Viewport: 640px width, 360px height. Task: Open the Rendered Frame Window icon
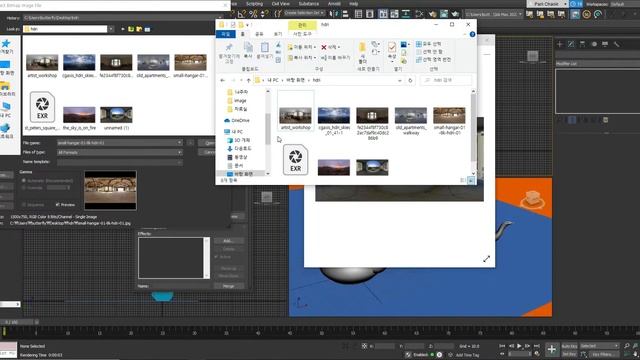pyautogui.click(x=444, y=14)
